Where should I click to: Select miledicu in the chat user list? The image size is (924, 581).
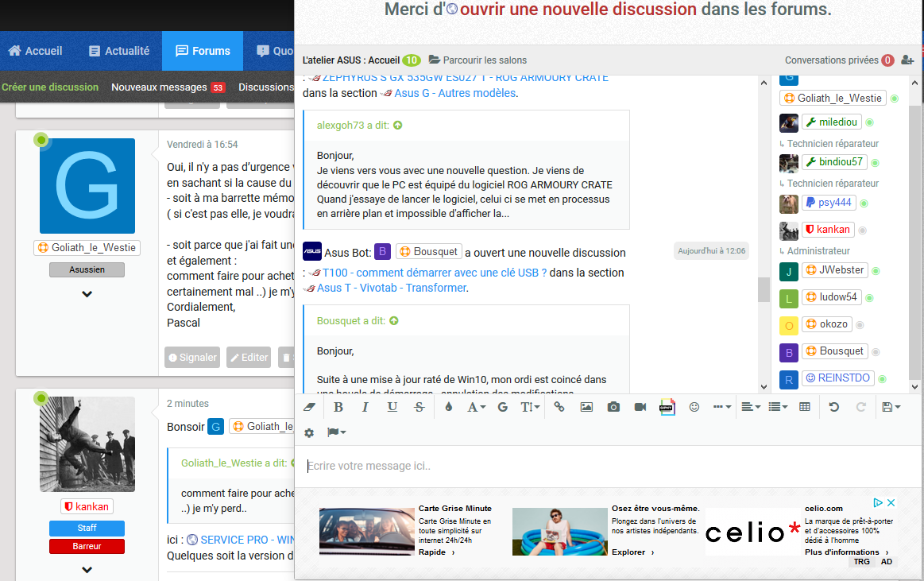pyautogui.click(x=832, y=122)
